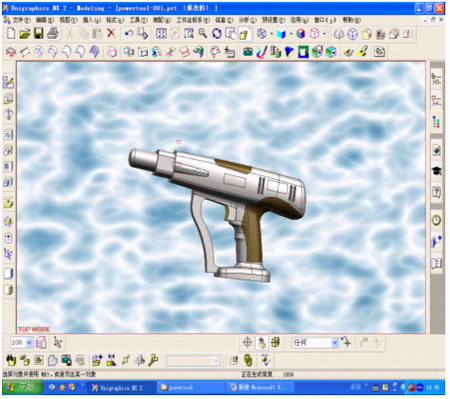
Task: Click the dark teal camera-like icon
Action: click(248, 52)
